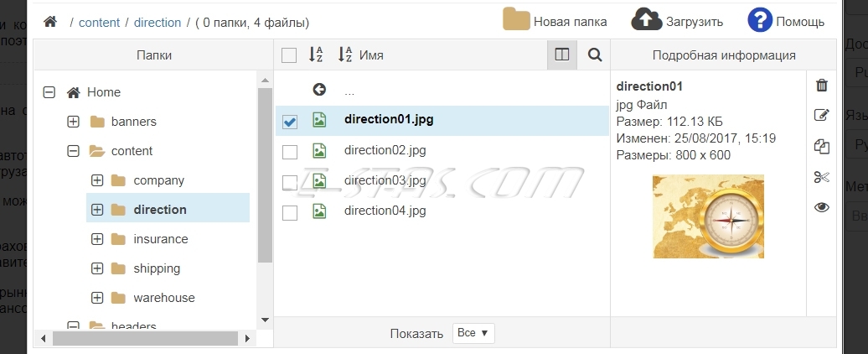
Task: Toggle the split view layout button
Action: [562, 55]
